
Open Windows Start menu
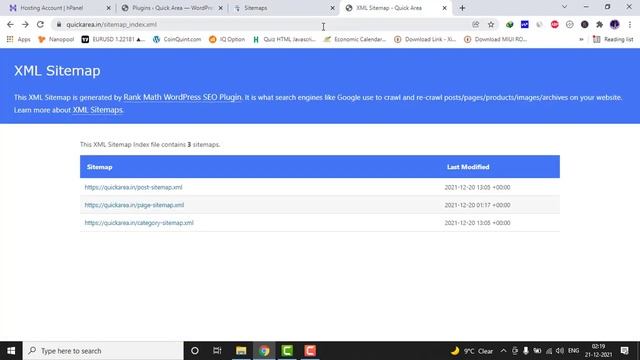11,351
